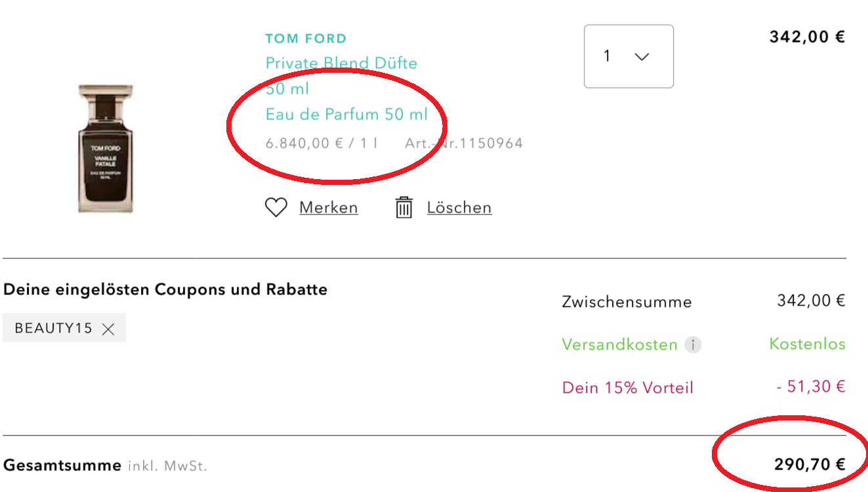Click the Zwischensumme label

pyautogui.click(x=627, y=302)
